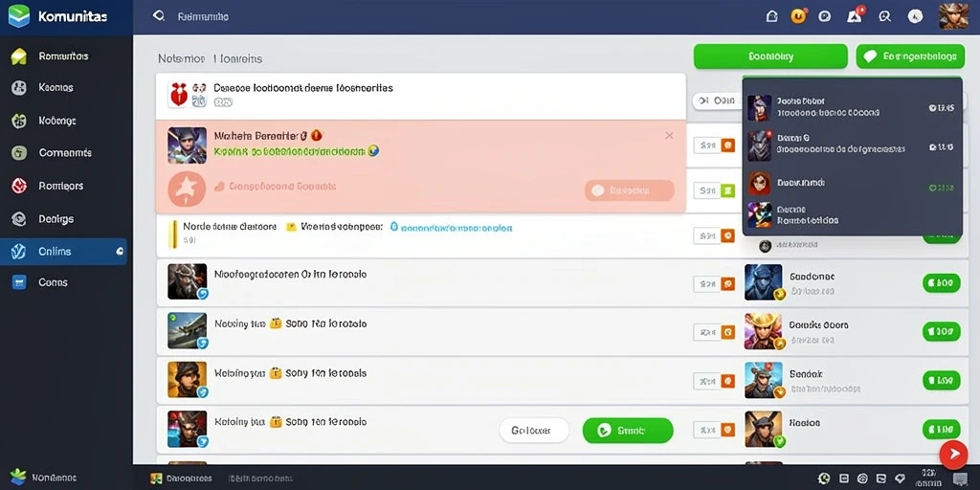Click the white Go loxer pill button
Screen dimensions: 980x490
pos(534,431)
